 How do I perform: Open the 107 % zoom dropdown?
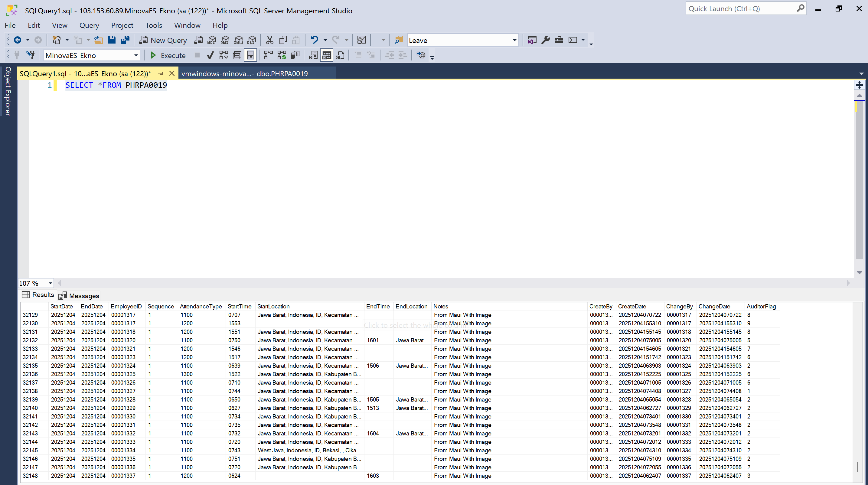50,283
